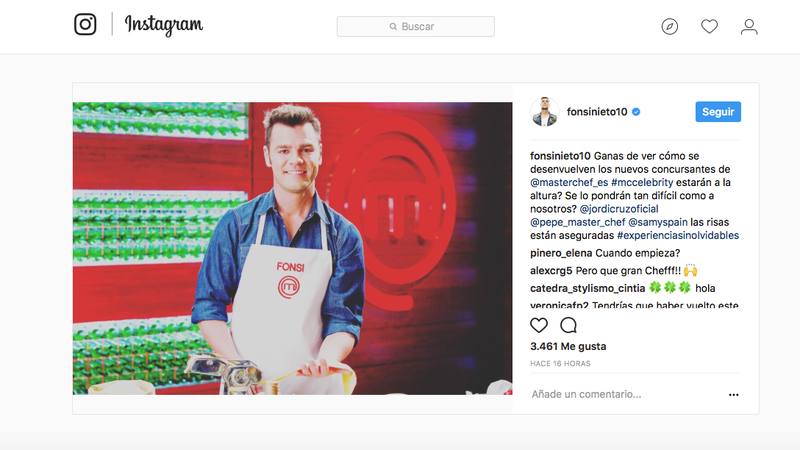This screenshot has width=800, height=450.
Task: Open the #mccelebrity hashtag
Action: (642, 182)
